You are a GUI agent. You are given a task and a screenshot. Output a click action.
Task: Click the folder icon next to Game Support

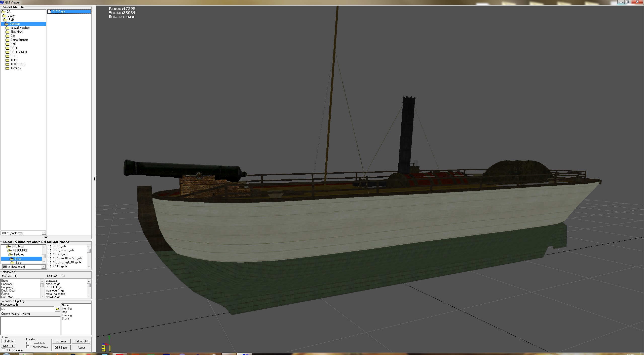7,40
